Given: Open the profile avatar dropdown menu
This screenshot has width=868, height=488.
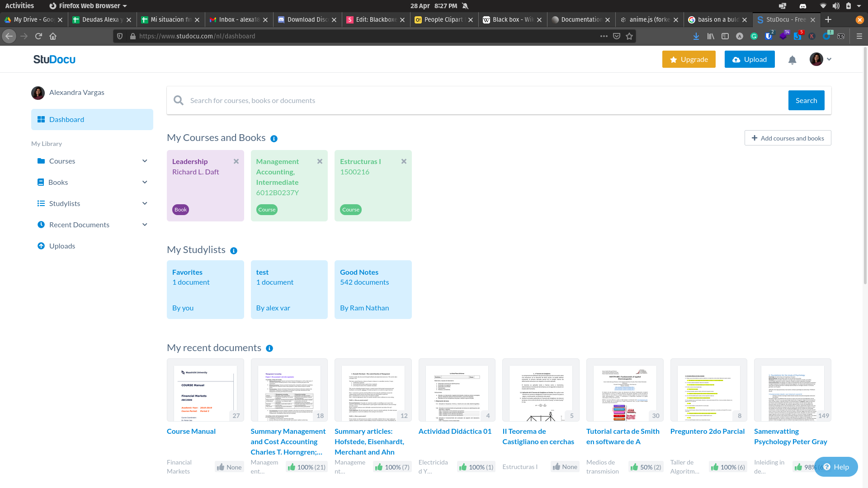Looking at the screenshot, I should 821,59.
